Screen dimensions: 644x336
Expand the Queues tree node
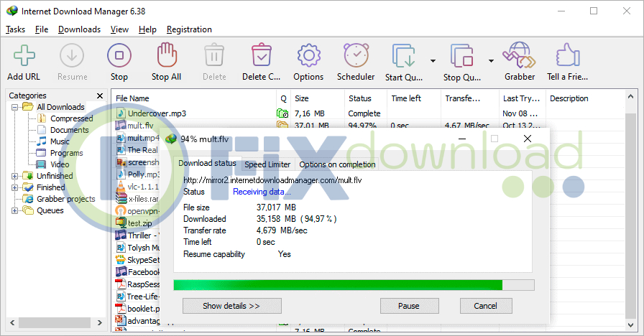click(x=14, y=210)
